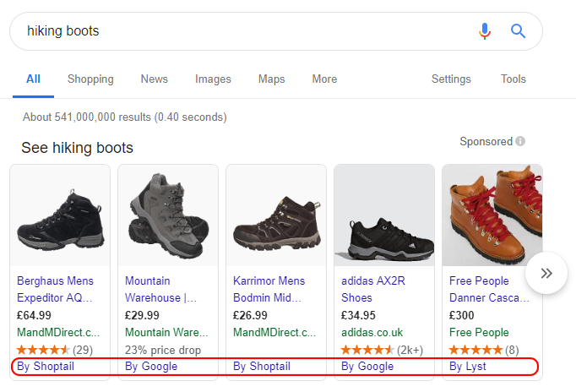This screenshot has height=392, width=576.
Task: Click the microphone voice search icon
Action: pos(485,31)
